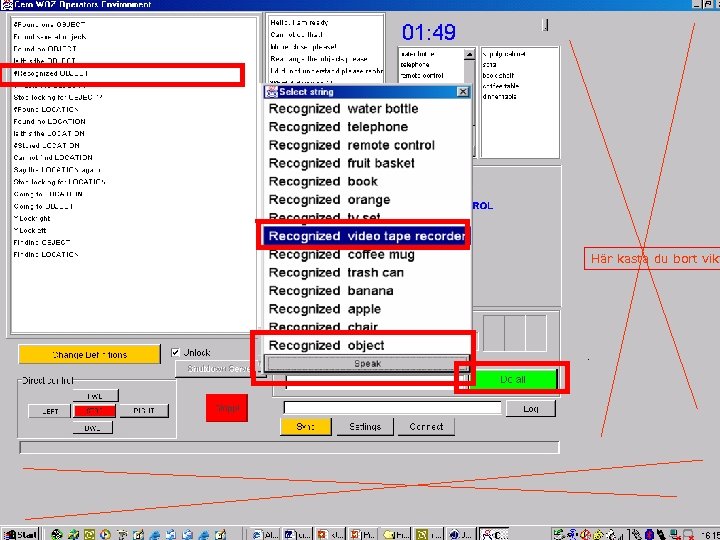This screenshot has width=720, height=540.
Task: Click the yellow Send button
Action: coord(305,427)
